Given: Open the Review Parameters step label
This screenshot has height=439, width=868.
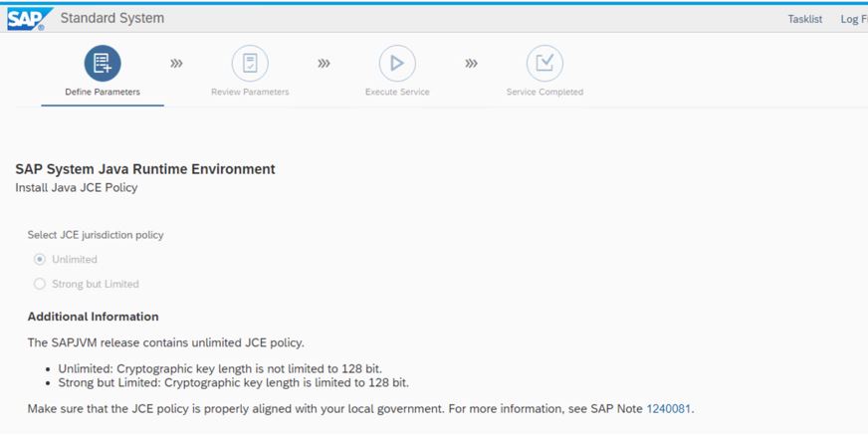Looking at the screenshot, I should coord(250,92).
